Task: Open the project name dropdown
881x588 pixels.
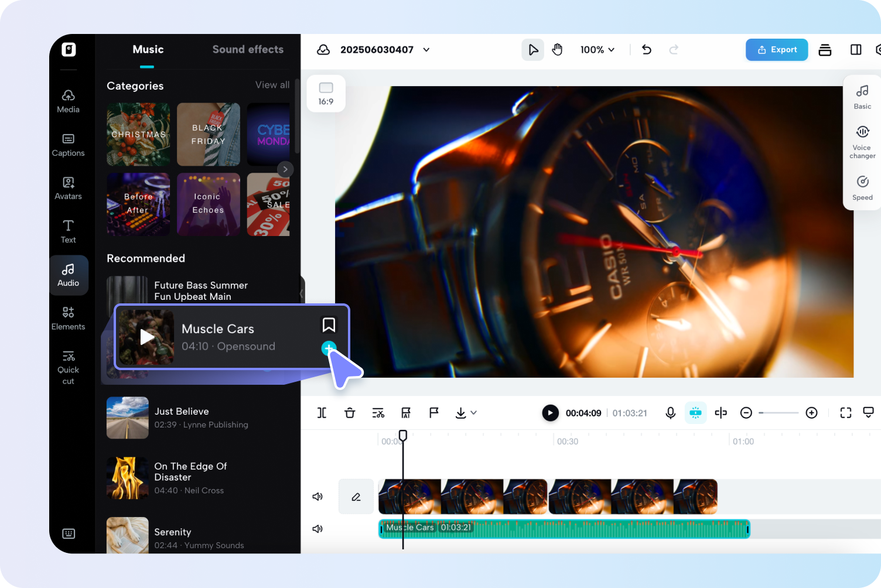Action: click(426, 50)
